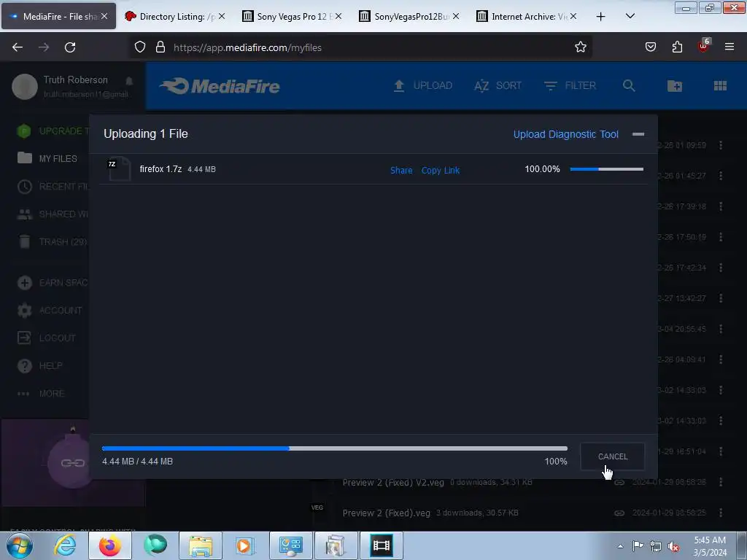Open options for the 01:45:27 file row

coord(721,176)
